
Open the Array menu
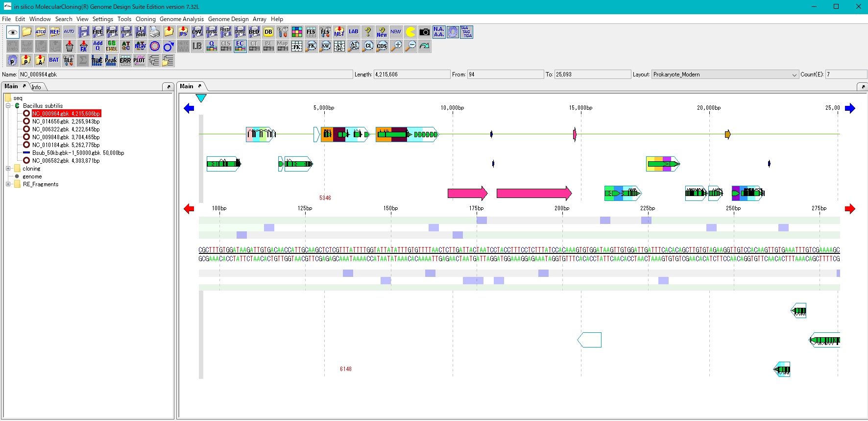pos(260,19)
